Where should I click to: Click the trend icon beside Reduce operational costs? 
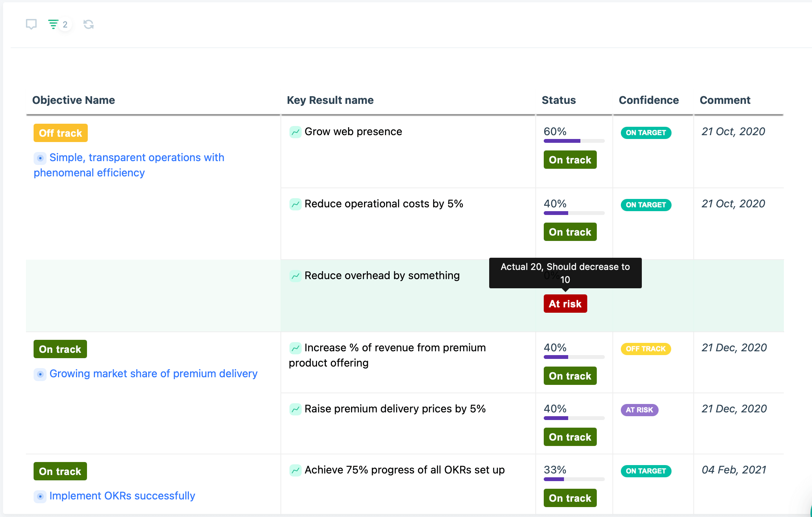click(295, 204)
